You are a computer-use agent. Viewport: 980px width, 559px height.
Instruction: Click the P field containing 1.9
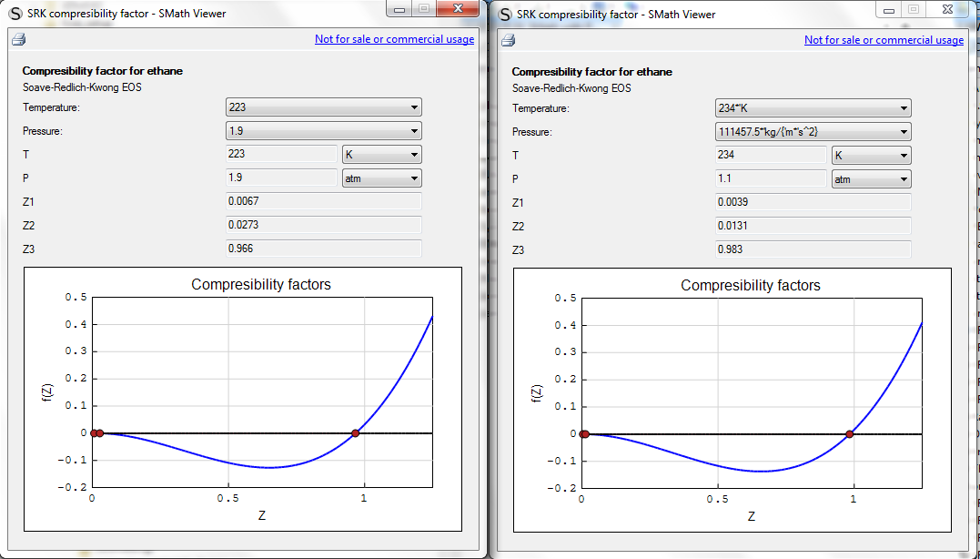280,178
